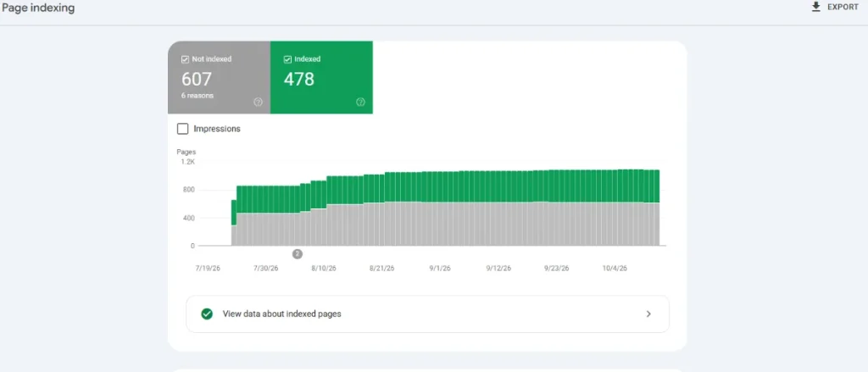Click the 9/23/26 date label

[557, 269]
